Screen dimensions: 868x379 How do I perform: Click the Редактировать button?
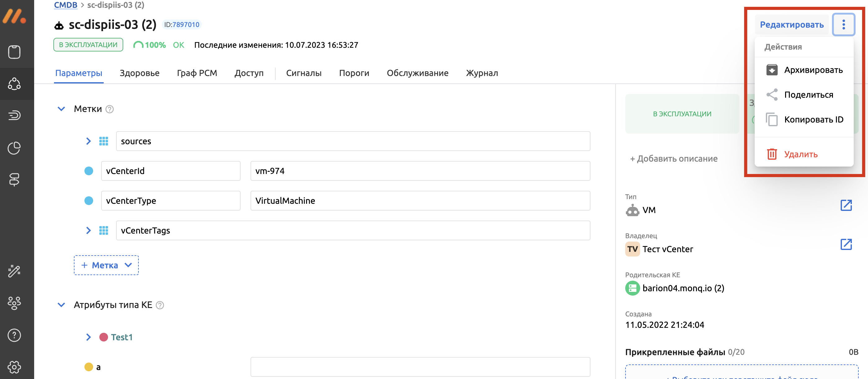[x=792, y=25]
